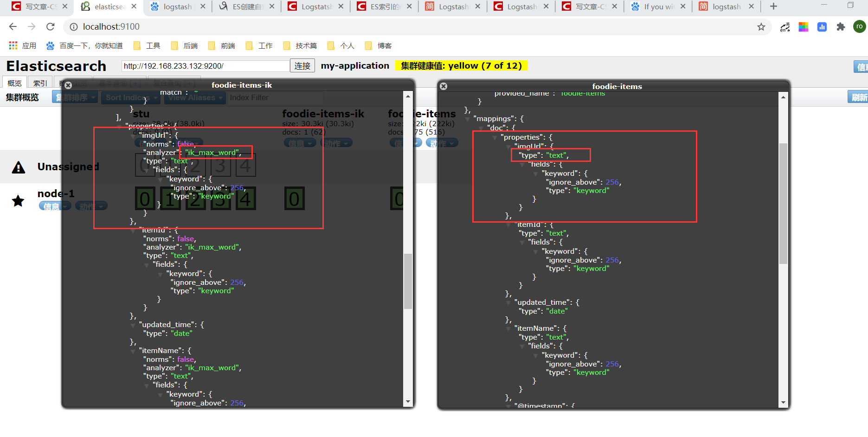Image resolution: width=868 pixels, height=437 pixels.
Task: Open the 后端 bookmark folder
Action: pos(185,45)
